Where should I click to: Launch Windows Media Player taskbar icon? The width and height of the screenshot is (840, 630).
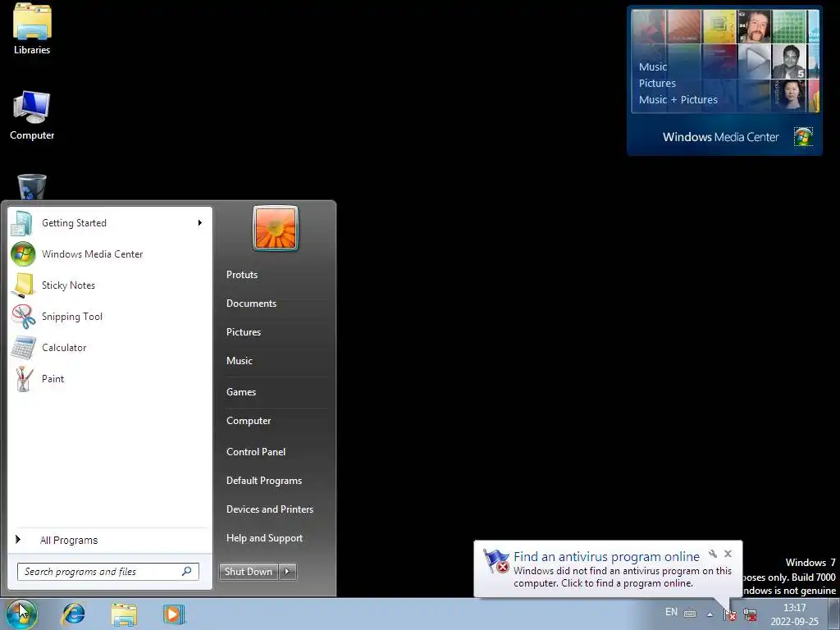(174, 614)
